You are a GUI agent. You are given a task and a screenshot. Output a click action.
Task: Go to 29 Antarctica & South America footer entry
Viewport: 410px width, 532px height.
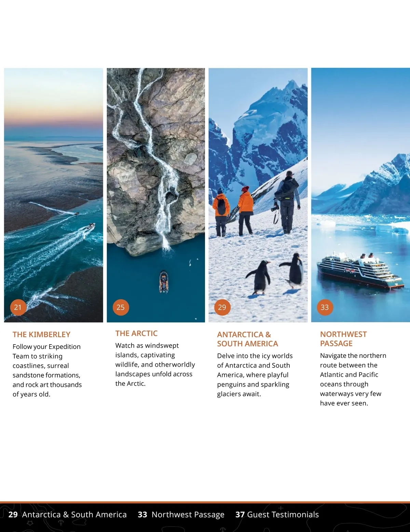(x=67, y=515)
